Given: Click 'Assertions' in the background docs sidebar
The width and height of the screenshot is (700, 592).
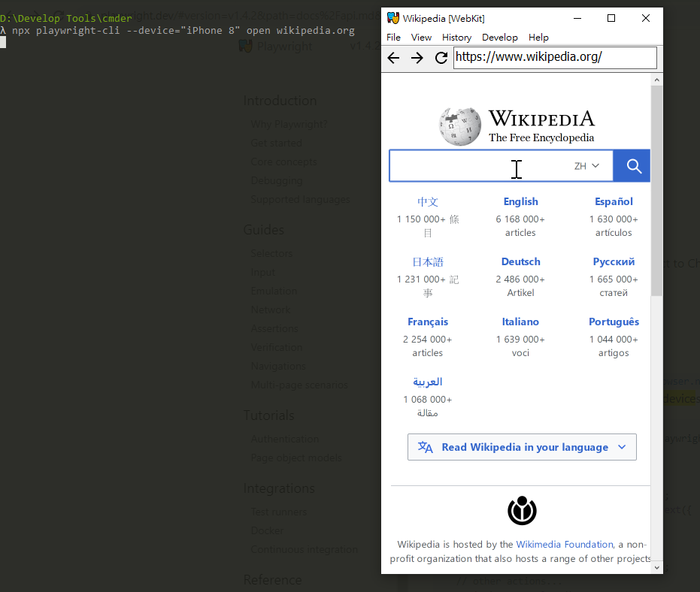Looking at the screenshot, I should 274,328.
